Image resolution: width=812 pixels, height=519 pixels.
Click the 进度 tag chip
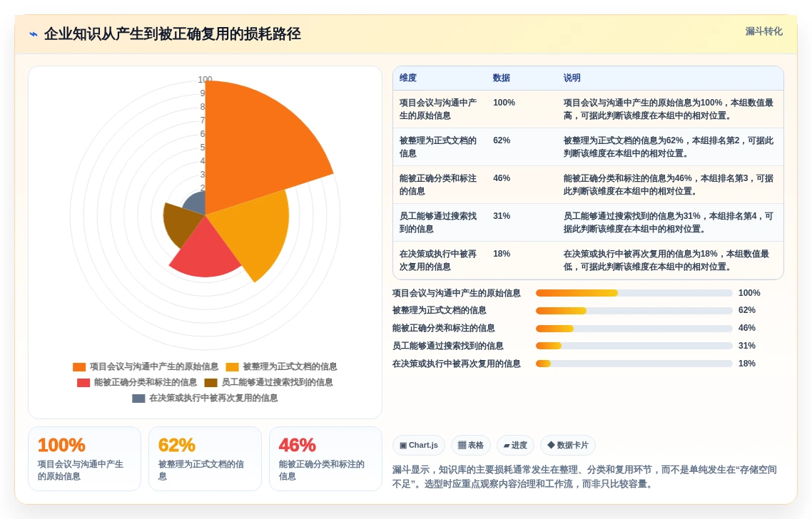tap(515, 446)
